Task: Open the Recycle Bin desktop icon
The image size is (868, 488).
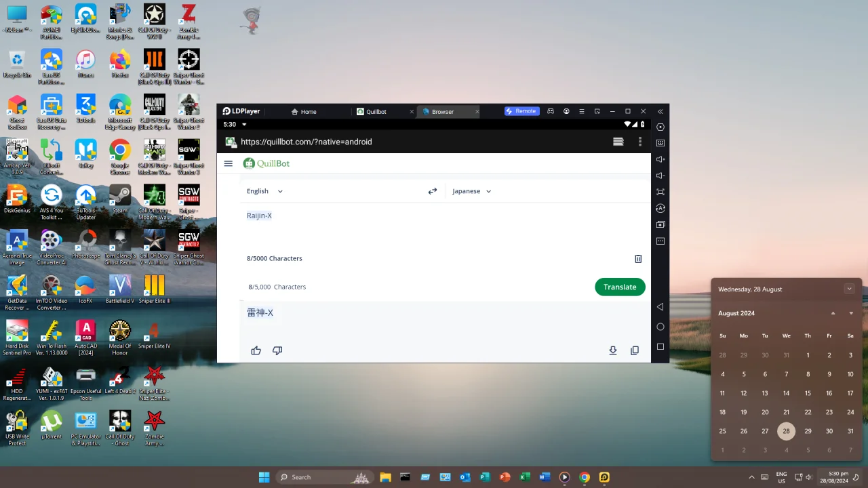Action: click(17, 64)
